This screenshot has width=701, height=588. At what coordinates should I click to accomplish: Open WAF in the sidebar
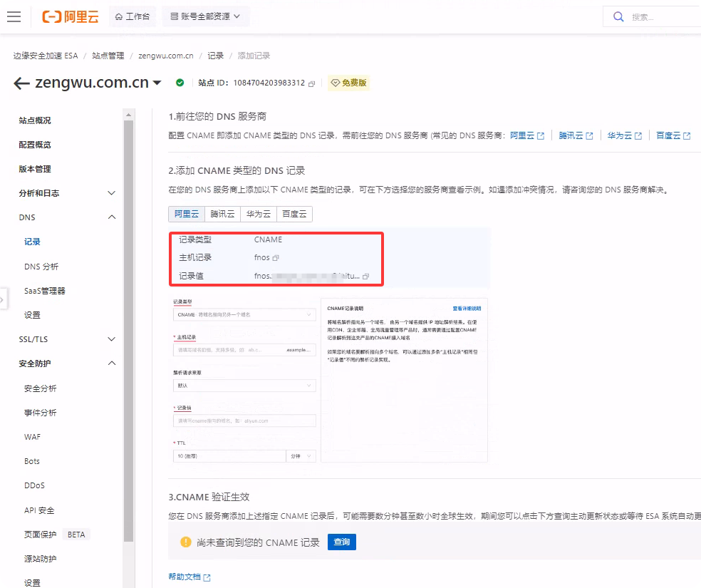point(32,437)
